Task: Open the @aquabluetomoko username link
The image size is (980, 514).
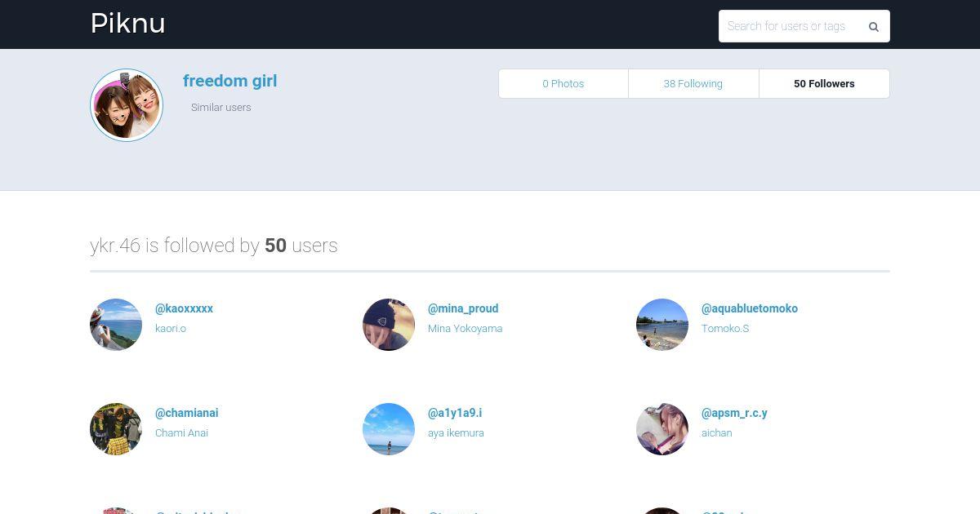Action: click(x=750, y=308)
